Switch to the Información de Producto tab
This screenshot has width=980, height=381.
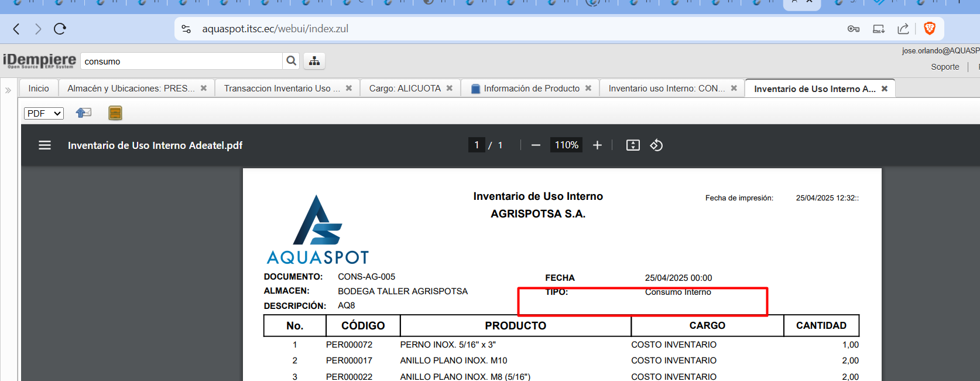(531, 89)
